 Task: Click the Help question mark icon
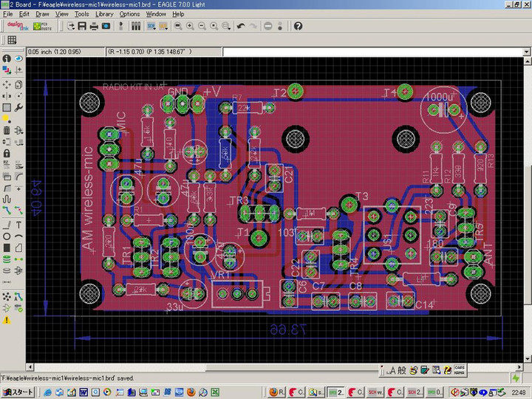click(298, 26)
